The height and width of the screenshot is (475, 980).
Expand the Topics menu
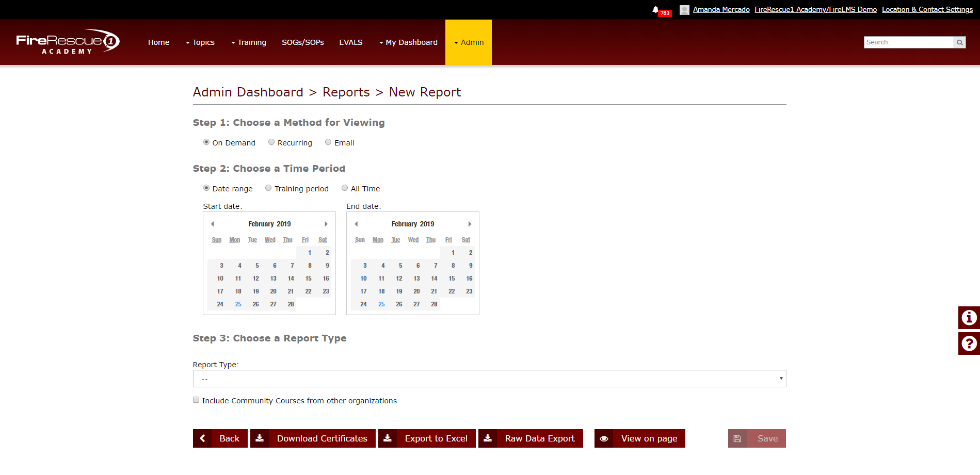tap(200, 42)
